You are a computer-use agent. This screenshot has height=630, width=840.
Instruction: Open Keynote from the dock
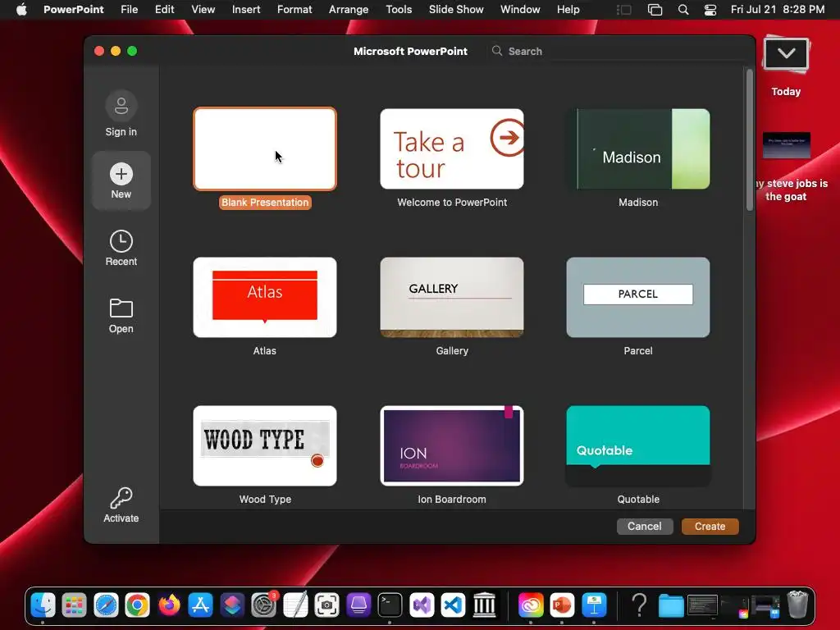[594, 605]
